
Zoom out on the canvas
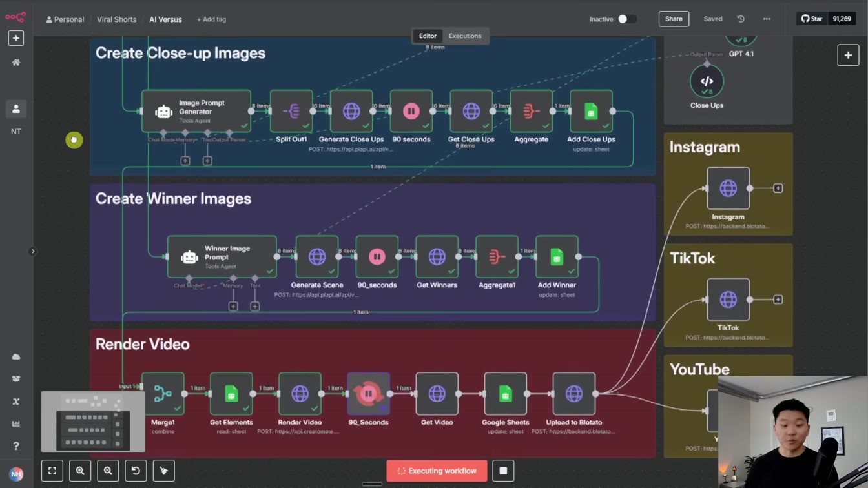108,471
